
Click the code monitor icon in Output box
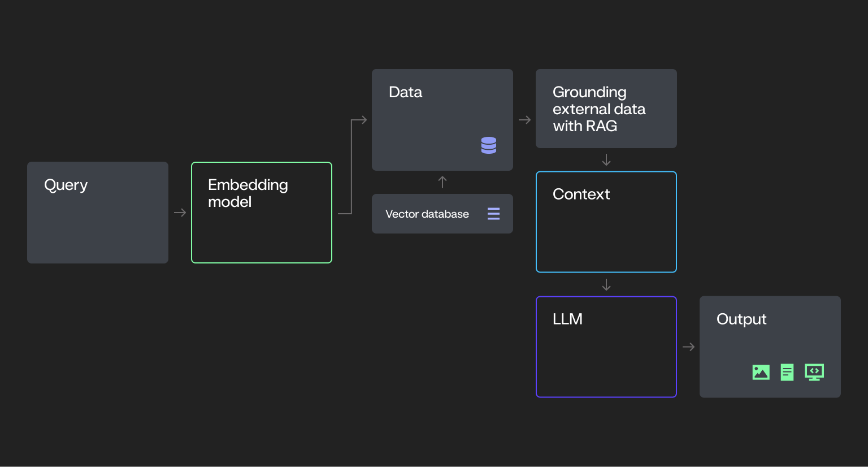click(814, 372)
